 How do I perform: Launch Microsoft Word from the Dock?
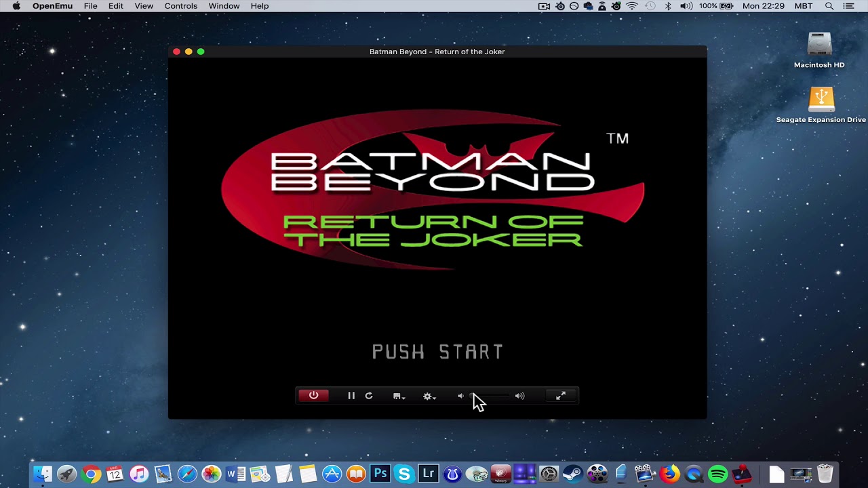point(235,474)
